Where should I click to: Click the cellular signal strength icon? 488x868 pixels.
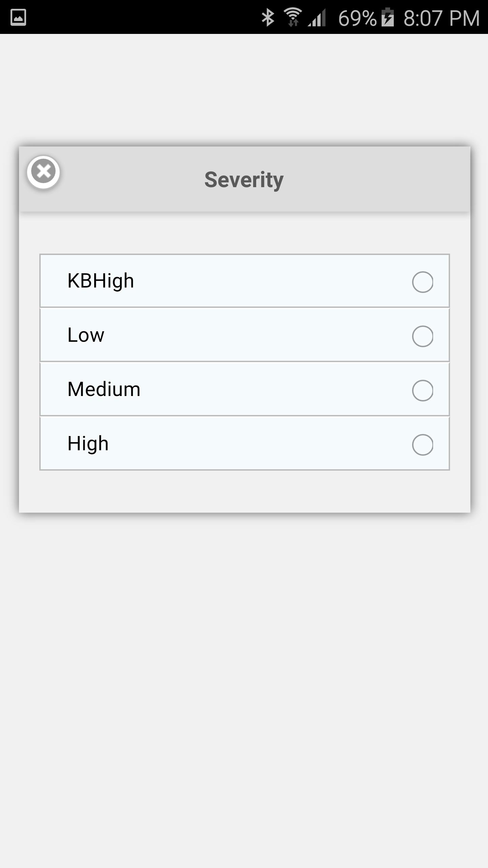(317, 17)
